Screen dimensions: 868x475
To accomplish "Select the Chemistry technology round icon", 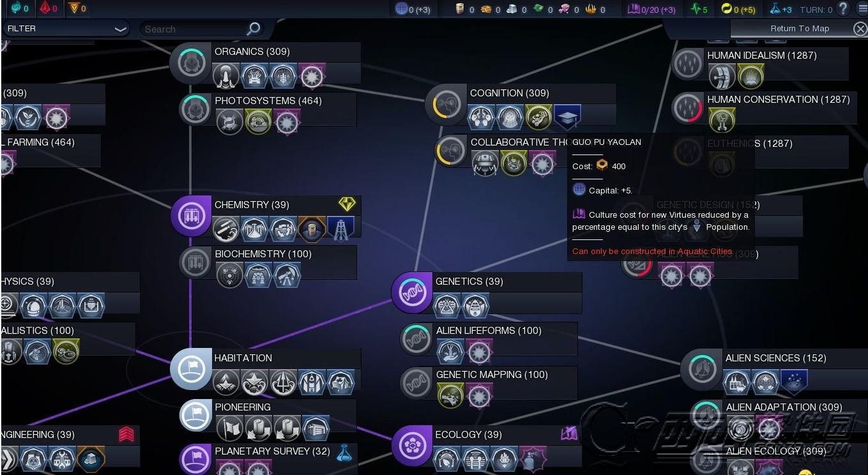I will pos(191,216).
